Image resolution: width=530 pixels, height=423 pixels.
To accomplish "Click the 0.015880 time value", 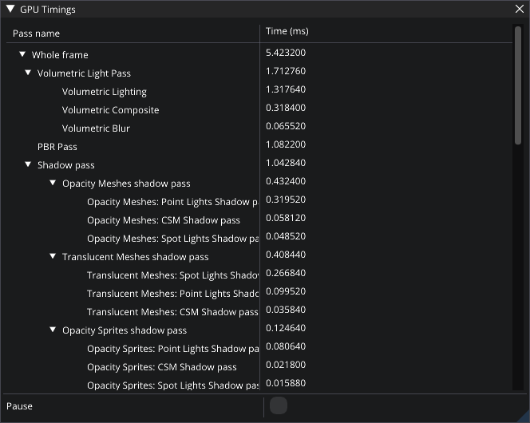I will tap(286, 383).
